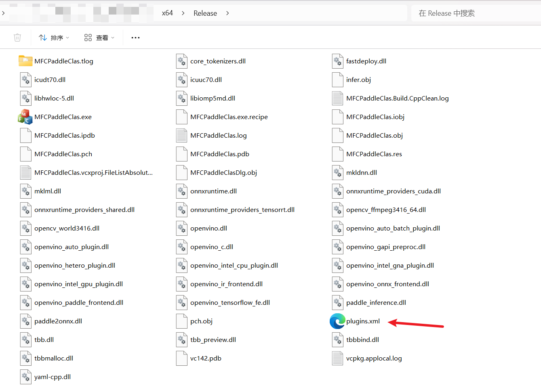This screenshot has height=392, width=541.
Task: Select file name openvino_hetero_plugin.dll
Action: (75, 265)
